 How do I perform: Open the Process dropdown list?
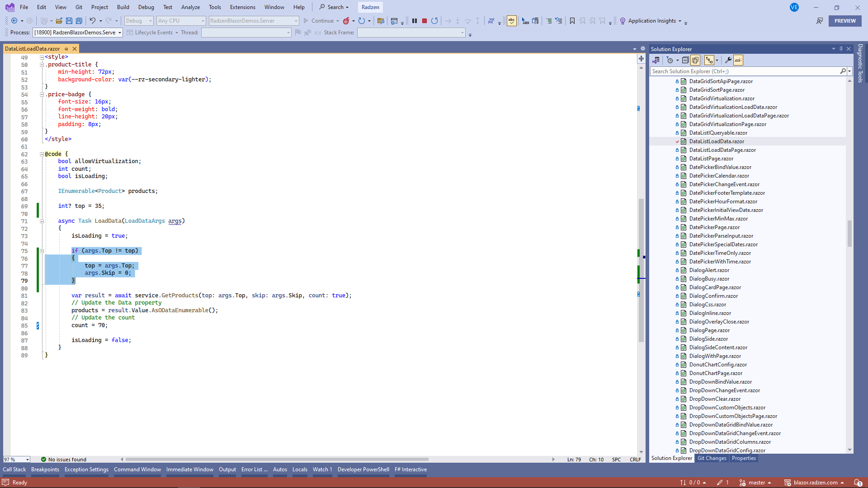click(x=120, y=33)
